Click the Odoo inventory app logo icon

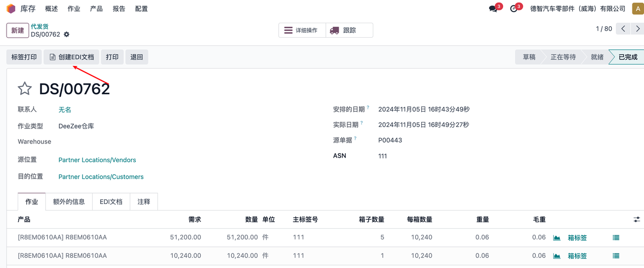[x=11, y=9]
